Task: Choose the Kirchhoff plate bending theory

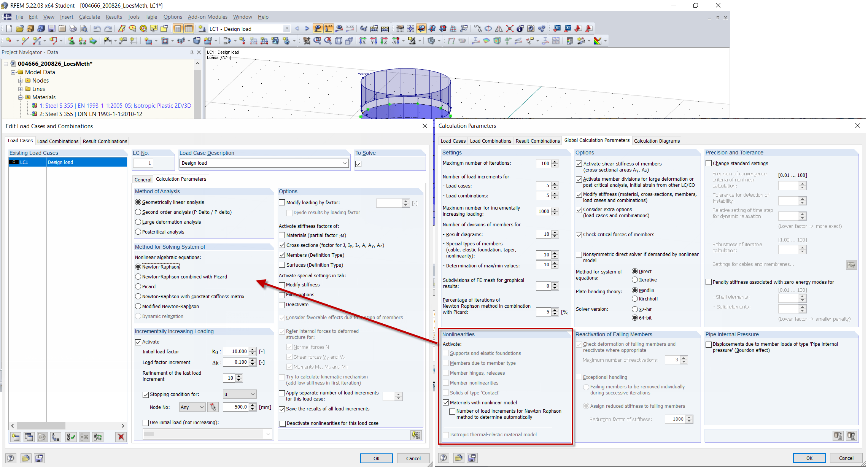Action: click(634, 299)
